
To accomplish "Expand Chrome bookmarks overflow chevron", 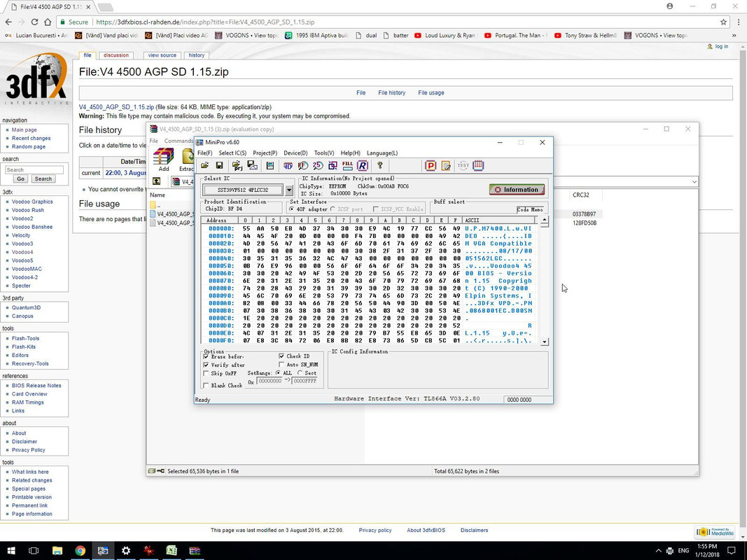I will click(734, 35).
